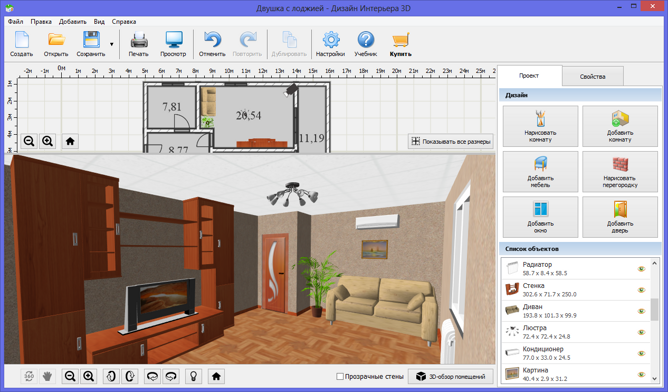This screenshot has width=668, height=392.
Task: Click Показывать все размеры button
Action: pyautogui.click(x=451, y=141)
